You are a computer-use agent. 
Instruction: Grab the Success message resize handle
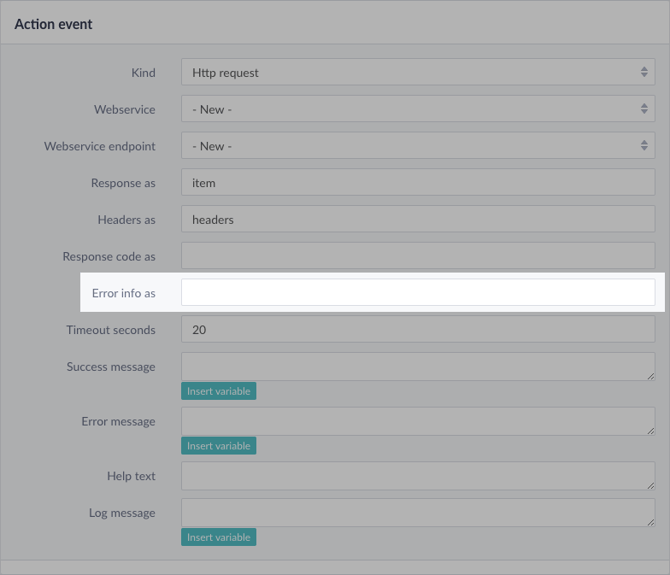tap(650, 376)
